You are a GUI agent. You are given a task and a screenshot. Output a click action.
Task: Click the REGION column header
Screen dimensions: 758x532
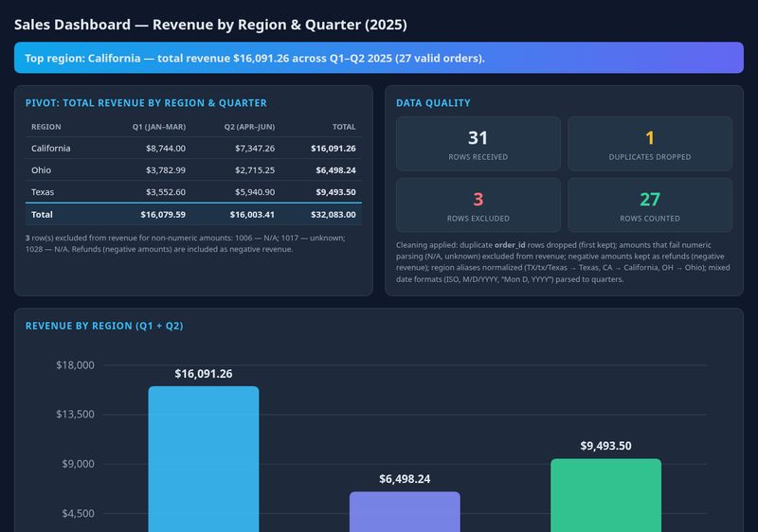click(x=45, y=127)
